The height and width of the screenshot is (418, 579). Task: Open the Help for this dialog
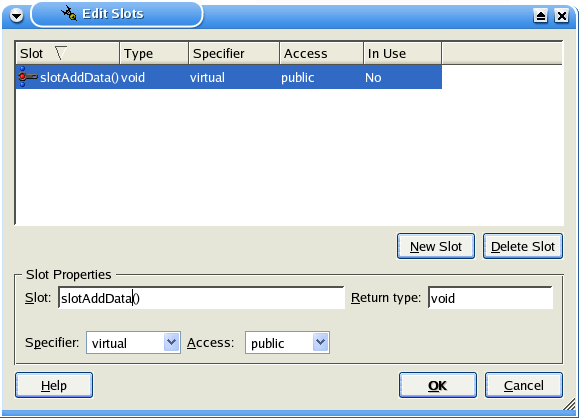click(x=54, y=385)
